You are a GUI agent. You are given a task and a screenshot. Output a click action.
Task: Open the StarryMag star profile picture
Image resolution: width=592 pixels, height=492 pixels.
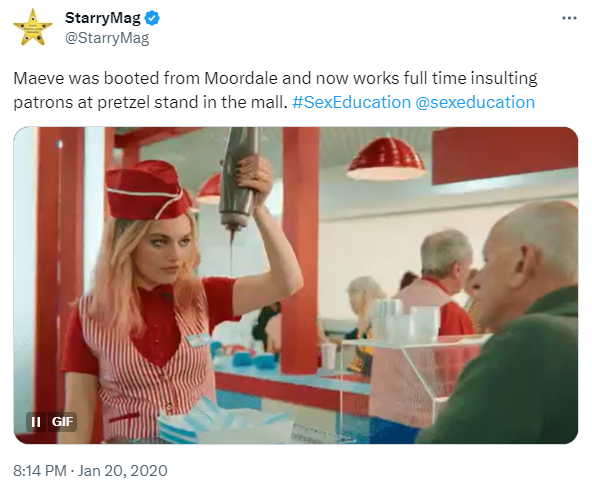point(33,28)
